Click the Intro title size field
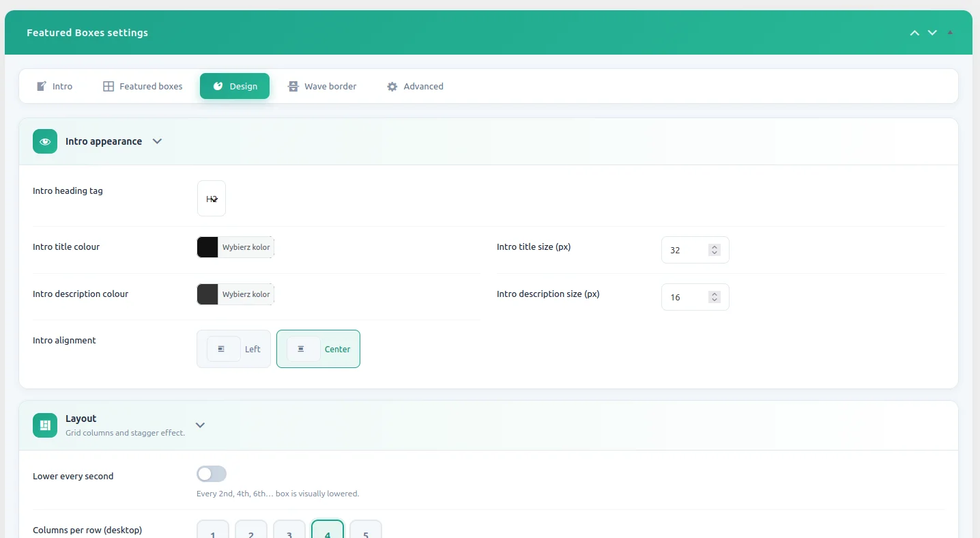Image resolution: width=980 pixels, height=538 pixels. (695, 250)
